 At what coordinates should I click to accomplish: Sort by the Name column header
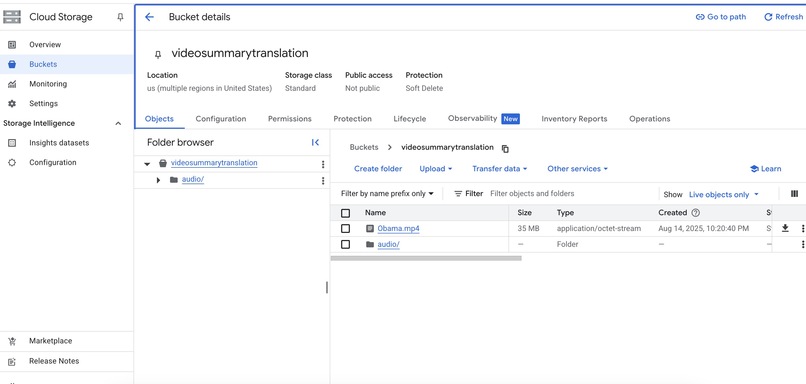click(375, 213)
